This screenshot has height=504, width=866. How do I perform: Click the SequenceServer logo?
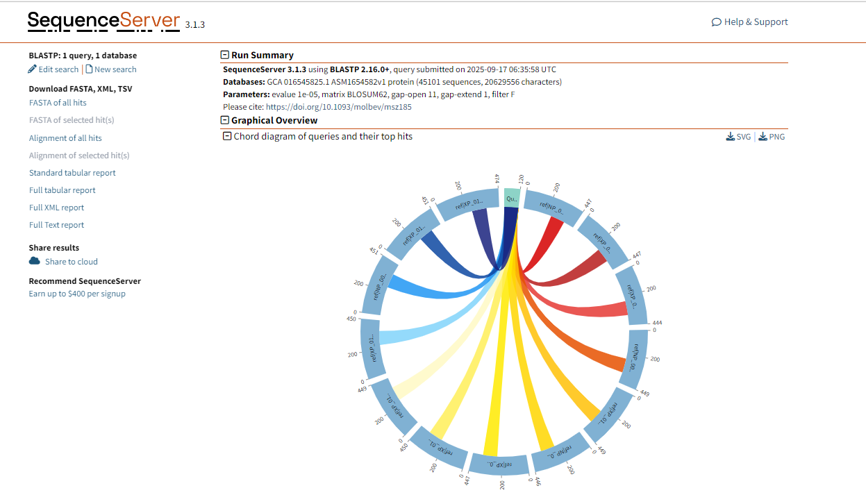[104, 21]
